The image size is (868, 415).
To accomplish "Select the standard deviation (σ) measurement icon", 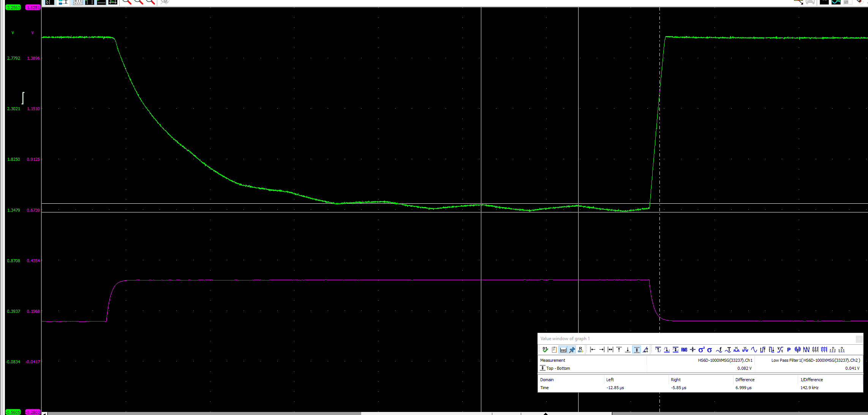I will (x=710, y=350).
